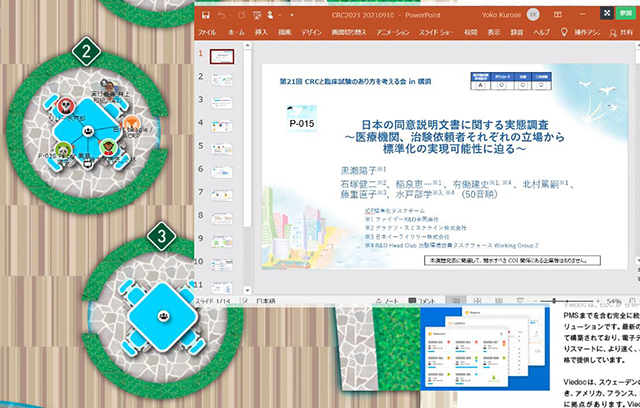Open the ヘルプ tab
Viewport: 640px width, 408px height.
pyautogui.click(x=542, y=32)
